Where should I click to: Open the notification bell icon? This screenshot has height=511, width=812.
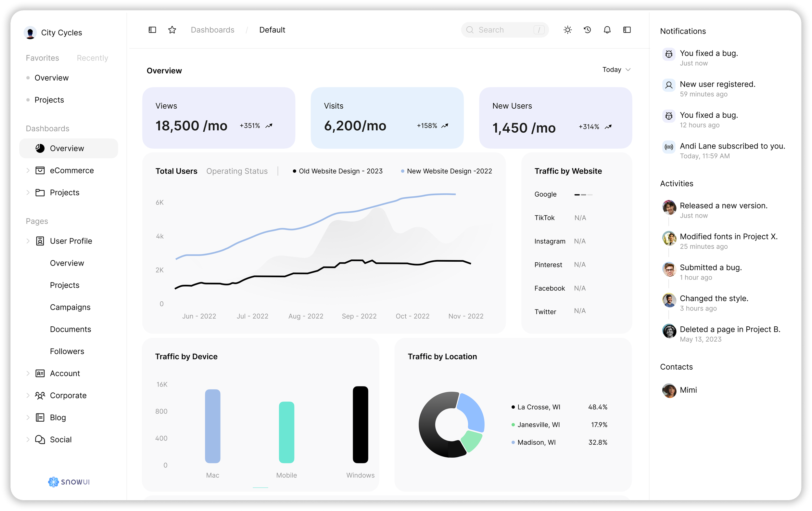coord(607,30)
